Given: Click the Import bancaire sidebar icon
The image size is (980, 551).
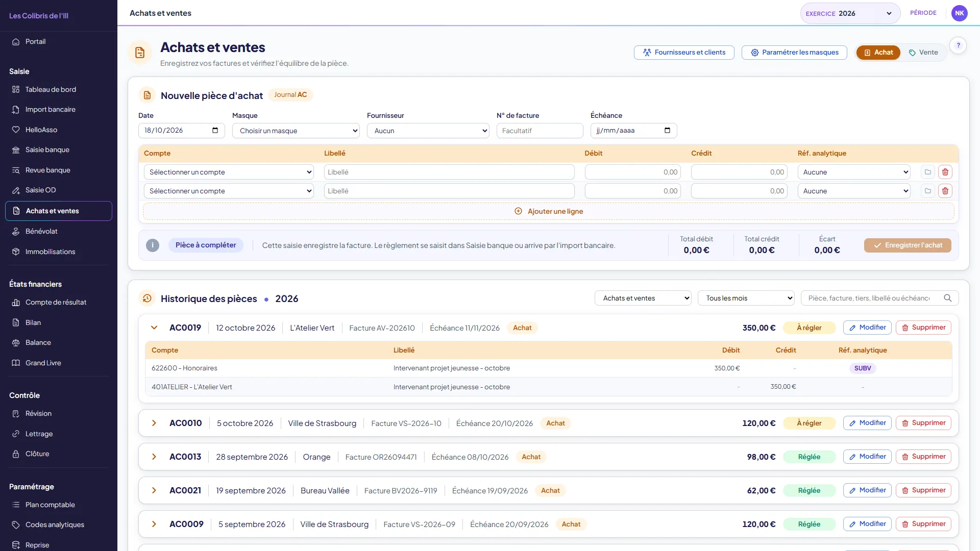Looking at the screenshot, I should click(16, 110).
